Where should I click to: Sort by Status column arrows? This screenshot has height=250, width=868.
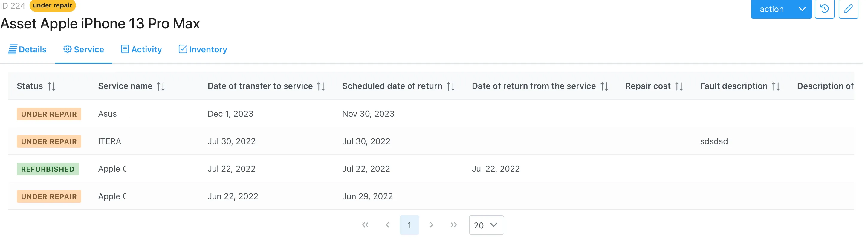[51, 87]
